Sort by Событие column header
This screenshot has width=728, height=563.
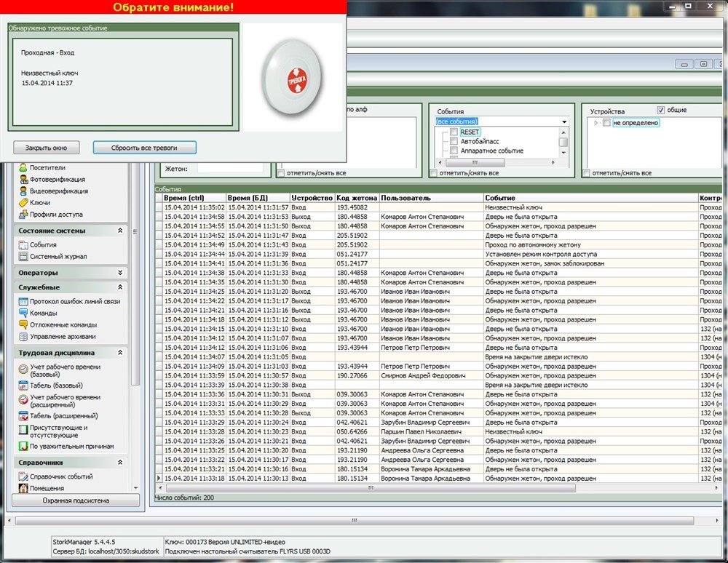tap(590, 198)
